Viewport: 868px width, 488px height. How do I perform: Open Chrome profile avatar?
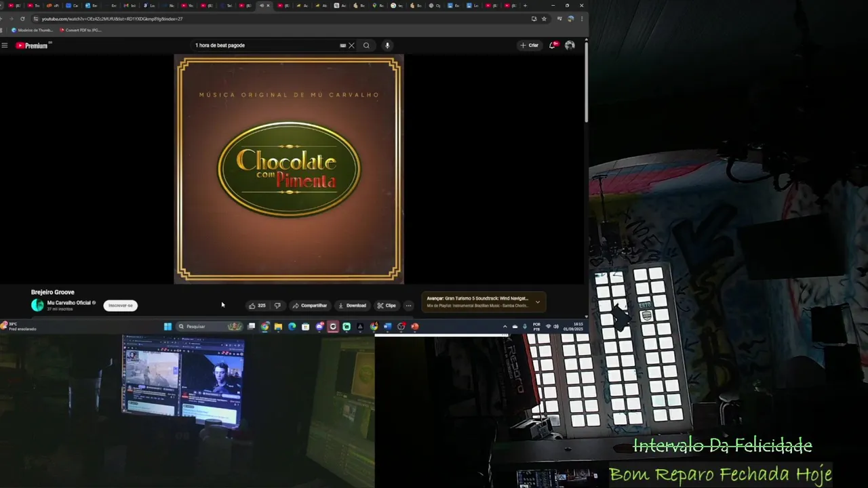pyautogui.click(x=570, y=19)
